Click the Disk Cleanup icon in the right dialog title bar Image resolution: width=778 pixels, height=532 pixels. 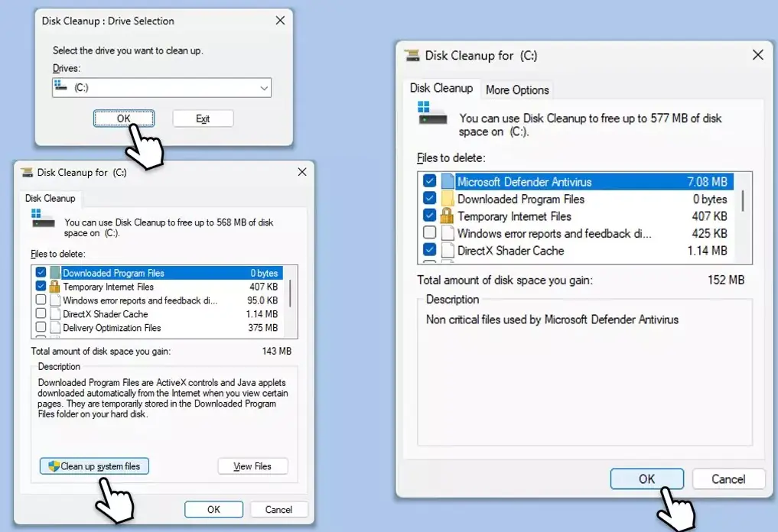410,55
